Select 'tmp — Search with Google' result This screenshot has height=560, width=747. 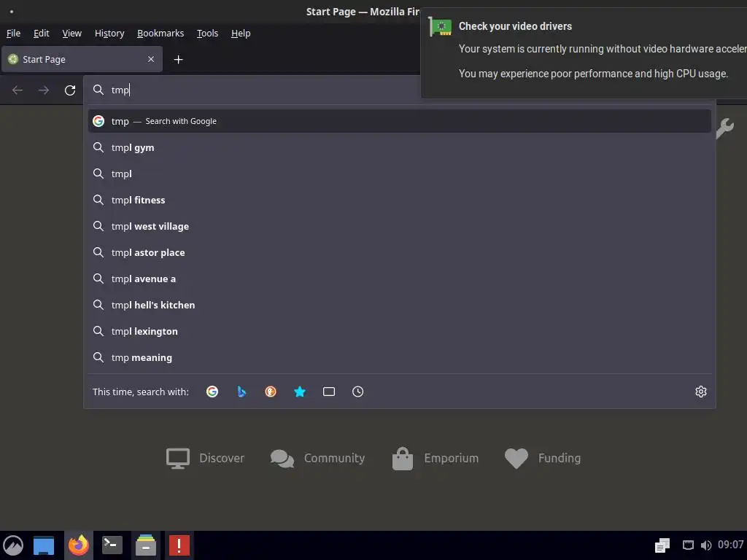[400, 121]
